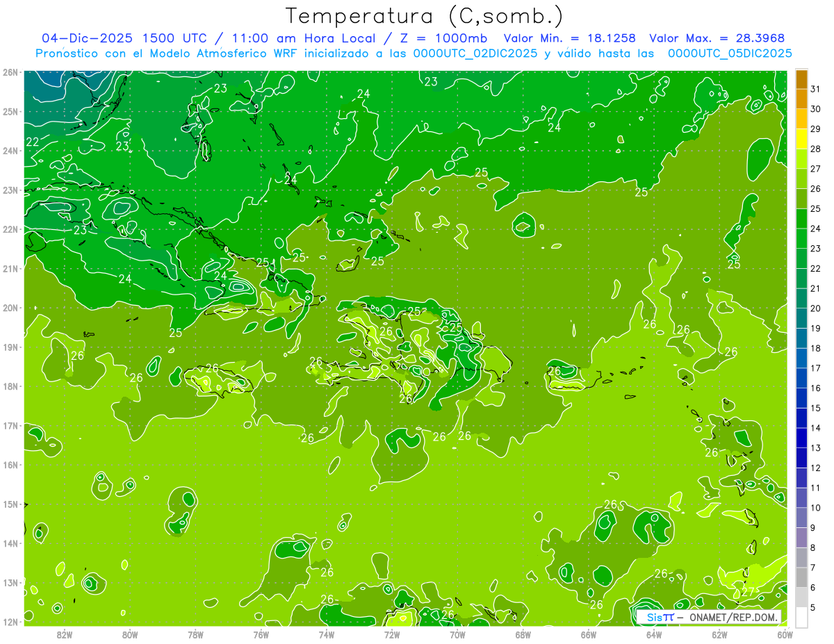Click the 24N latitude axis label
Viewport: 834px width, 644px height.
[10, 151]
